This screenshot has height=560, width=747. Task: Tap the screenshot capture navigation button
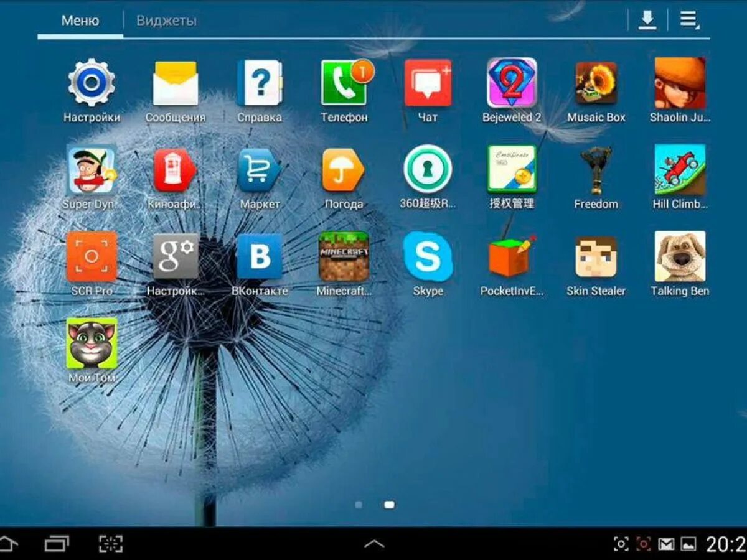tap(111, 544)
